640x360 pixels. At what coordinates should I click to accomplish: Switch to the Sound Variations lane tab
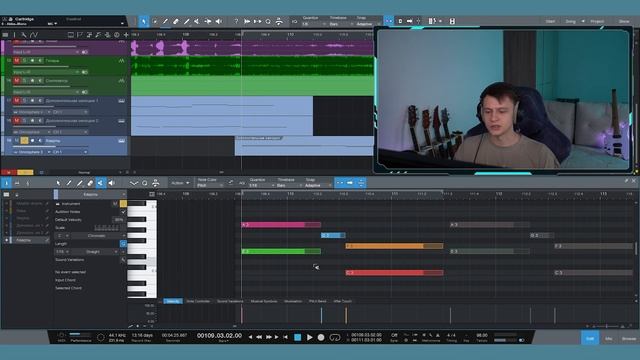point(230,301)
